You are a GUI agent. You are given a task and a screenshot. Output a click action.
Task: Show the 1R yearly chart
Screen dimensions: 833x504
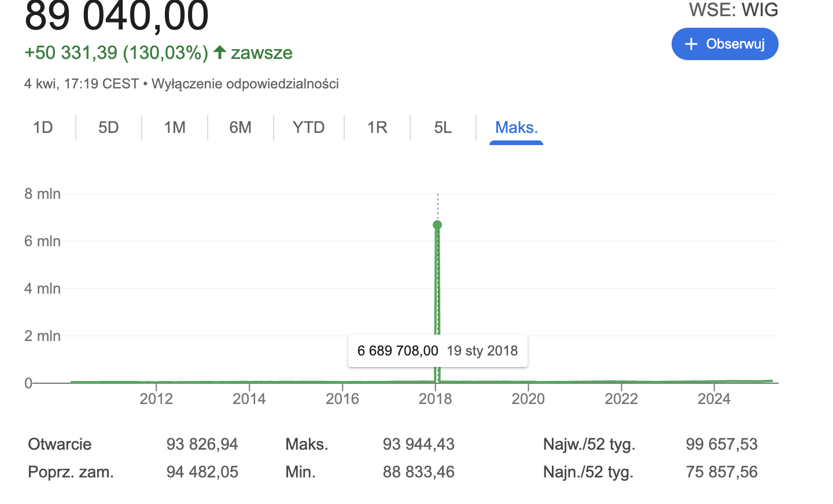coord(377,127)
